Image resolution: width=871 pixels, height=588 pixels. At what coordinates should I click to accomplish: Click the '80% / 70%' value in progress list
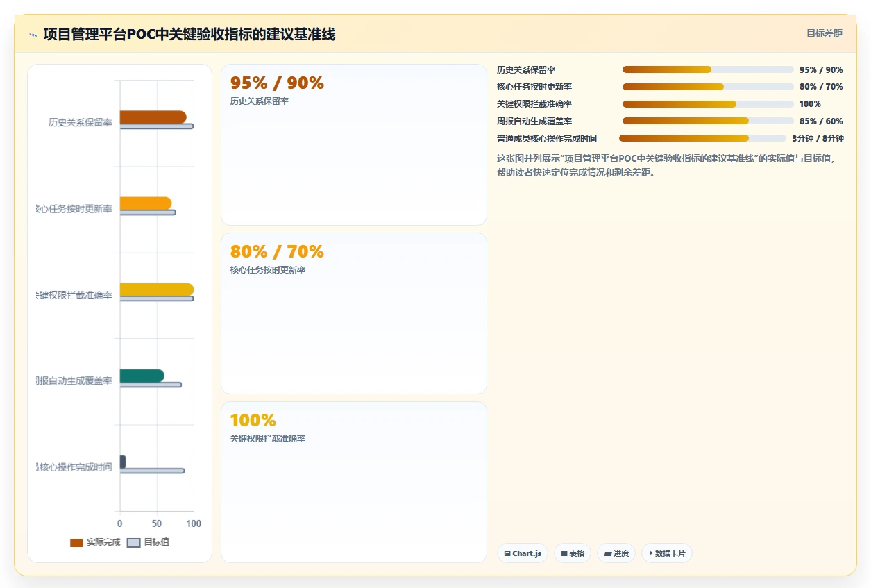pyautogui.click(x=821, y=87)
